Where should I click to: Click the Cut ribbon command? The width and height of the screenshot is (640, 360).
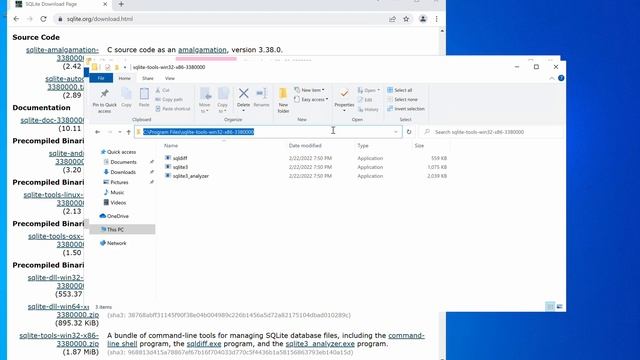(162, 90)
